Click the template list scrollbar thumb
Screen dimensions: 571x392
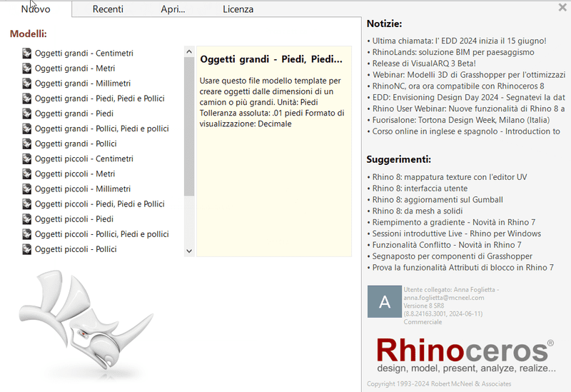coord(189,126)
